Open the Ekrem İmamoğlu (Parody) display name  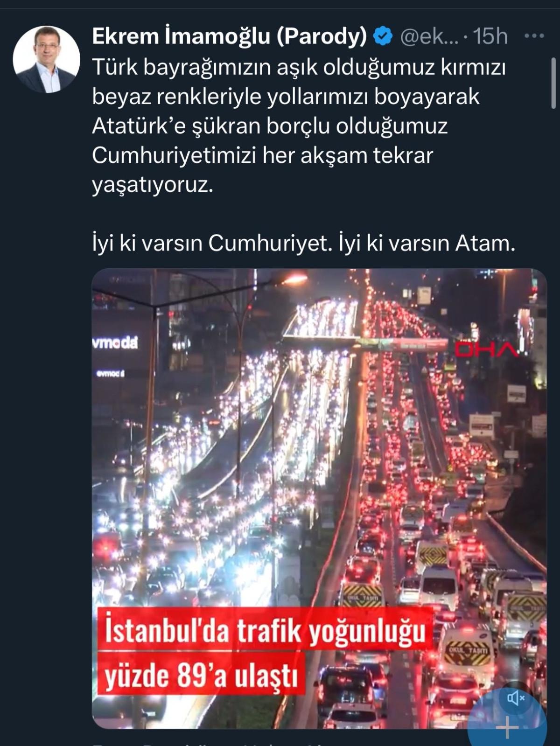tap(230, 36)
